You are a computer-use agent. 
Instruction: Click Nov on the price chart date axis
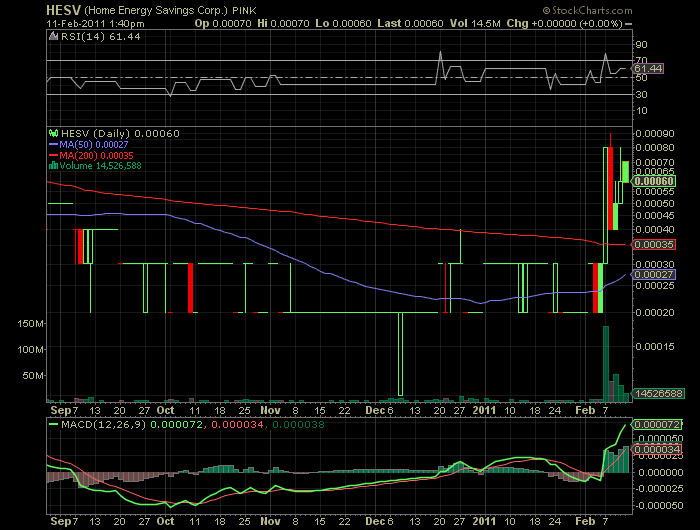(270, 410)
